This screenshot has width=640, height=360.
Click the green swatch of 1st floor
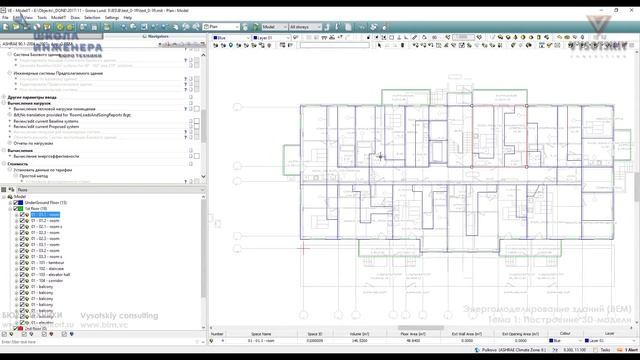[20, 209]
